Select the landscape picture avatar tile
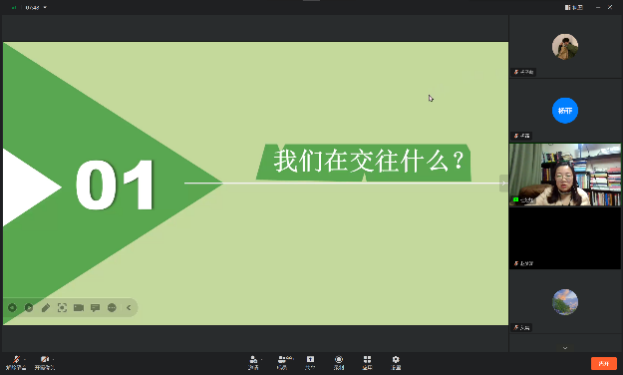This screenshot has height=375, width=623. click(565, 302)
